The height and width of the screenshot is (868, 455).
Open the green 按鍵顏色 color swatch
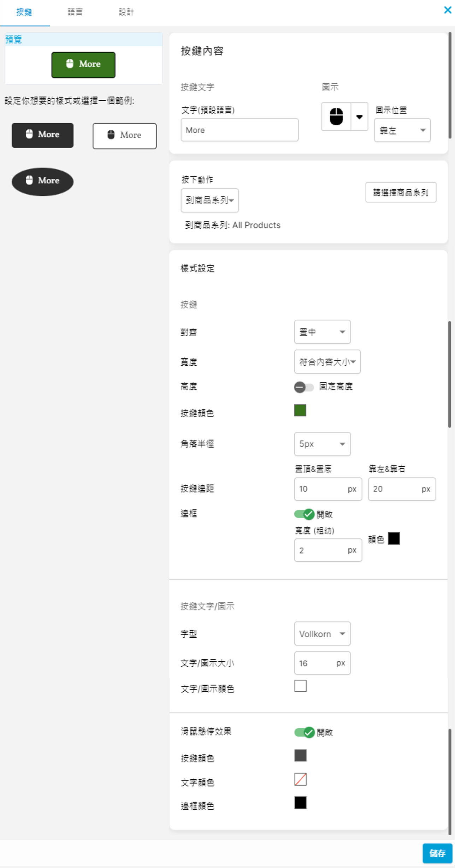point(300,411)
